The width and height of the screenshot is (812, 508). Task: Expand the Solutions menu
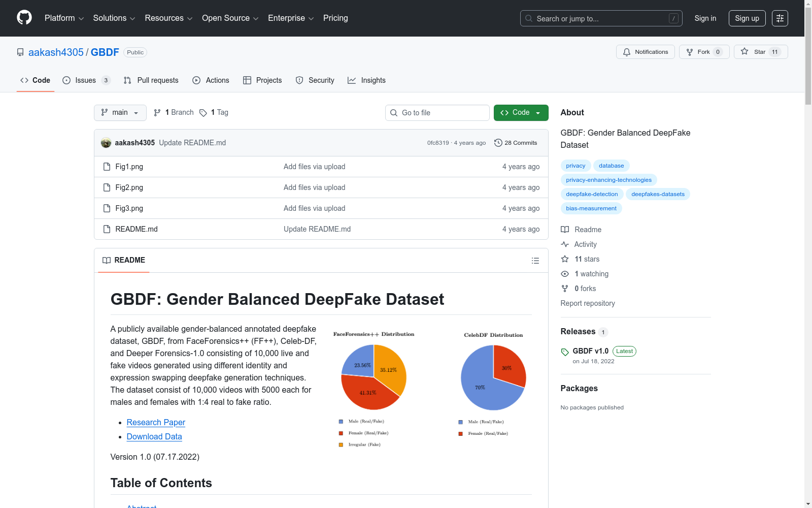pyautogui.click(x=114, y=18)
